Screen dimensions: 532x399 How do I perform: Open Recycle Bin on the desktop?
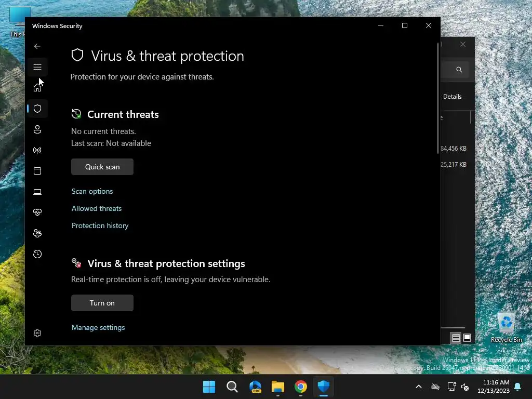[x=506, y=327]
